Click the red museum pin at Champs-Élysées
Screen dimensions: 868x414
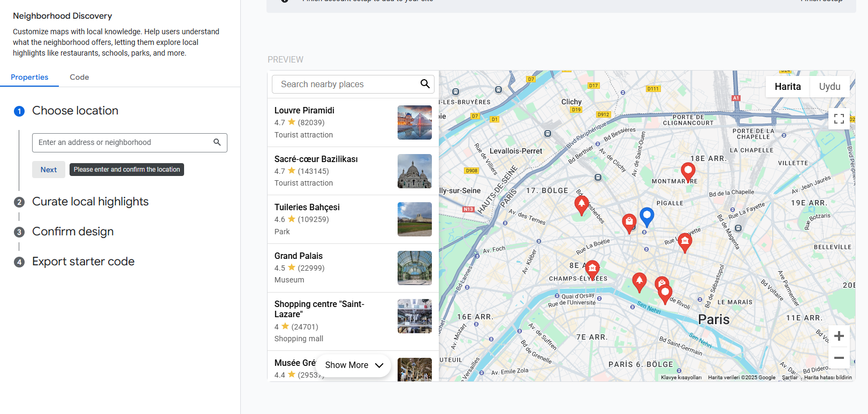592,270
